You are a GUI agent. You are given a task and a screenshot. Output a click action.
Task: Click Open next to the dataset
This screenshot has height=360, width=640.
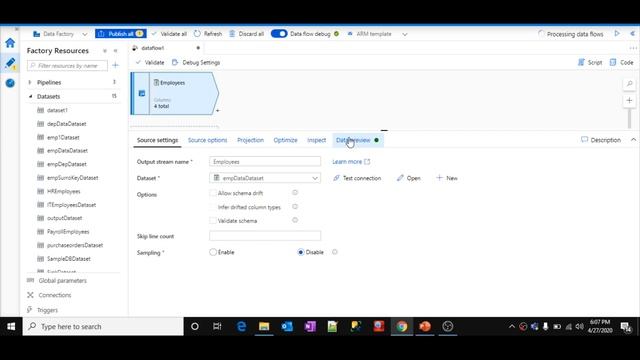(x=409, y=178)
